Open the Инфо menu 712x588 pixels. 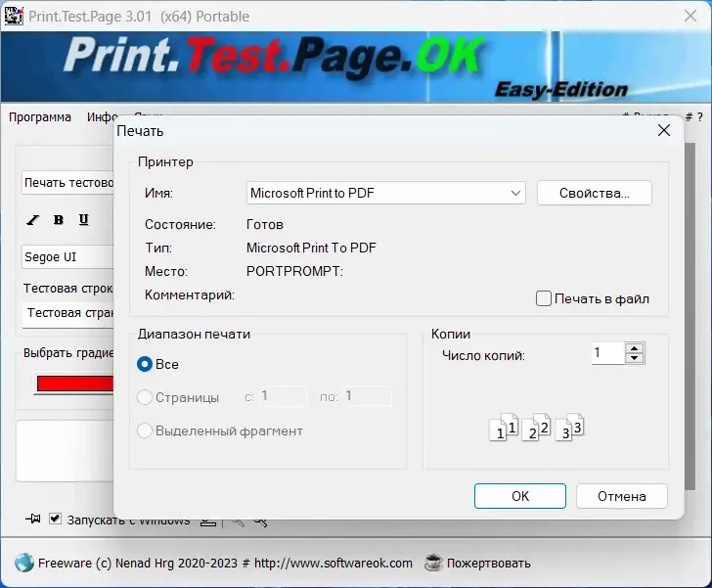pos(103,117)
